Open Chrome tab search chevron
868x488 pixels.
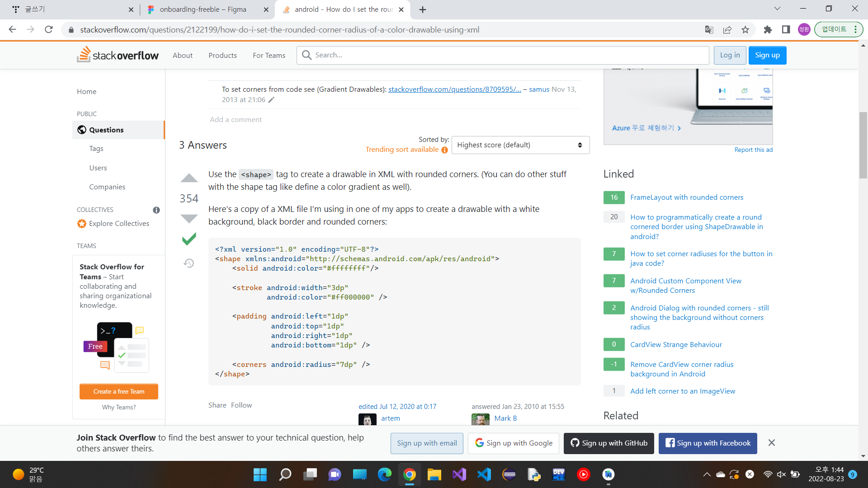pos(777,9)
